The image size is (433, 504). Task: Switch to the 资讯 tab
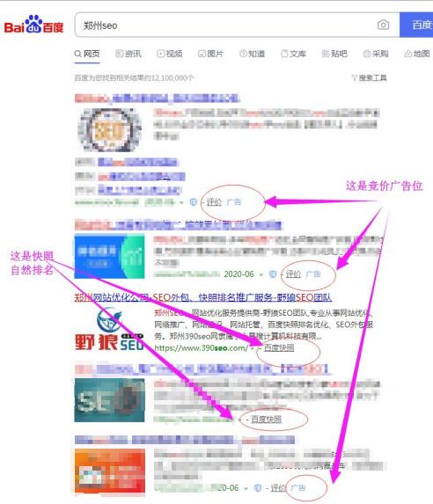[x=128, y=54]
